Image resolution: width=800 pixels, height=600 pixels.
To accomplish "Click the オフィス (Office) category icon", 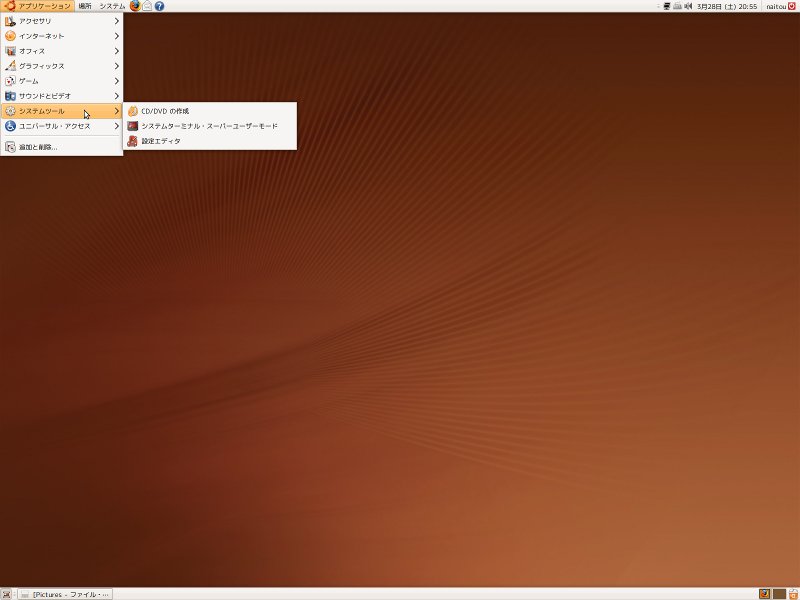I will tap(10, 51).
